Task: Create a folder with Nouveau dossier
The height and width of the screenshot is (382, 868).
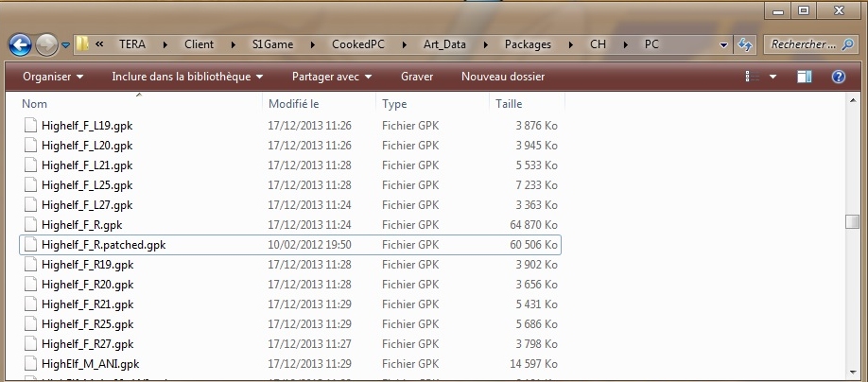Action: click(x=502, y=77)
